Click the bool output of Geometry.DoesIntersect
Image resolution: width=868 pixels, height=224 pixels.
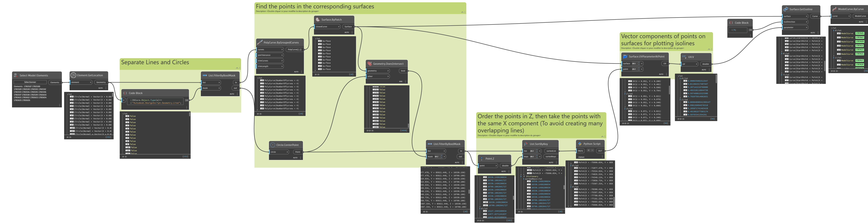pos(403,71)
